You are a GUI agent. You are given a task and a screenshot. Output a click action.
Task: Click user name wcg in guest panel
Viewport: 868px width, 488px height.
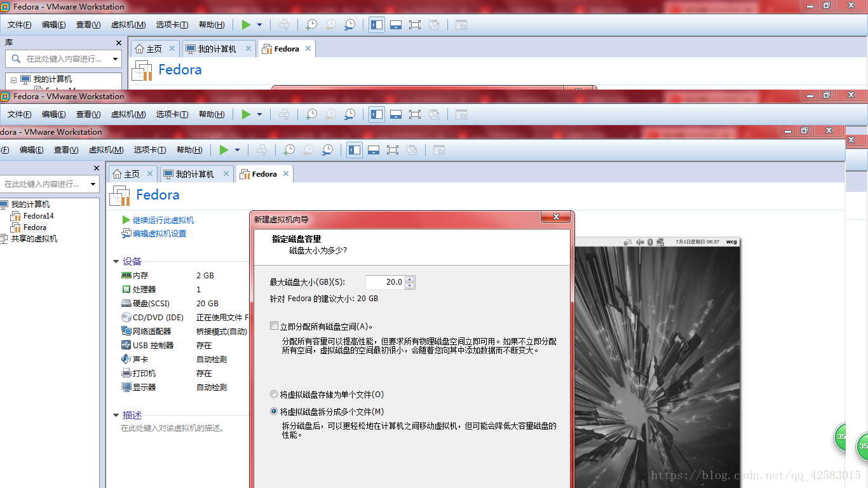point(731,241)
